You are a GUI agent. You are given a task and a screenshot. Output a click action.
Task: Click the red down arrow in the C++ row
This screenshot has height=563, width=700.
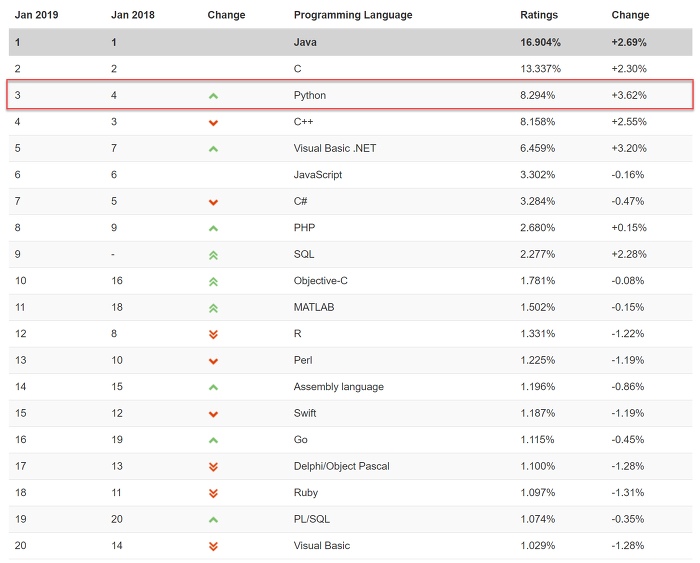click(213, 123)
